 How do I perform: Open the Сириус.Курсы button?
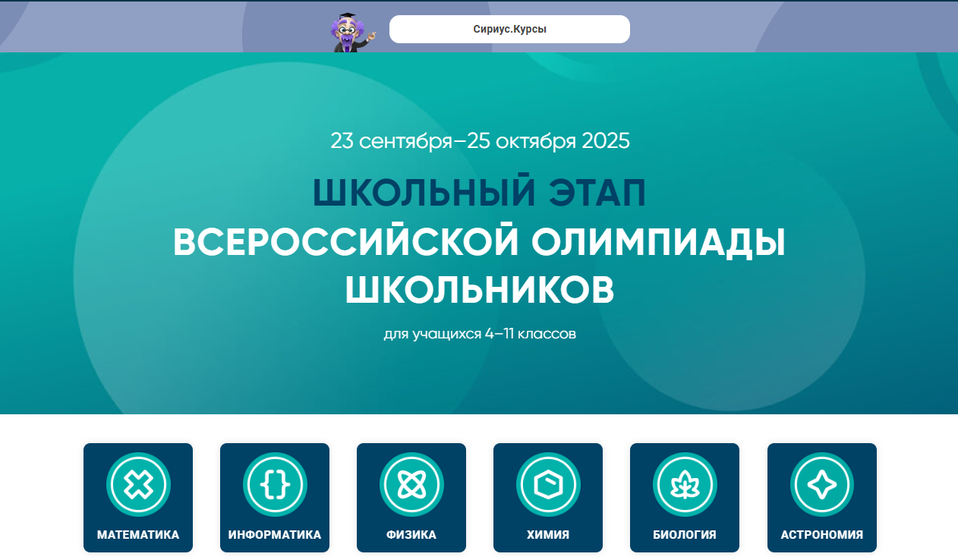click(509, 30)
